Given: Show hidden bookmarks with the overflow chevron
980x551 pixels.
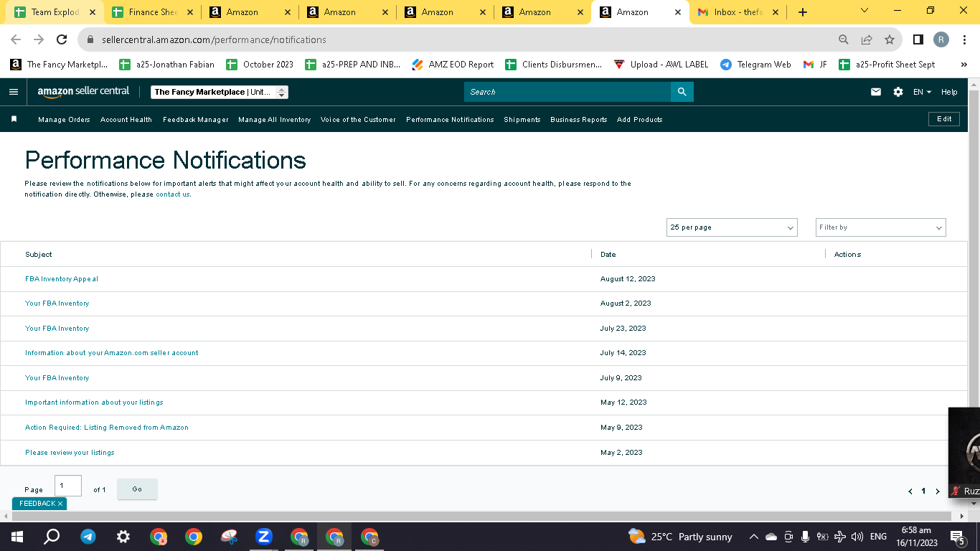Looking at the screenshot, I should [x=964, y=65].
